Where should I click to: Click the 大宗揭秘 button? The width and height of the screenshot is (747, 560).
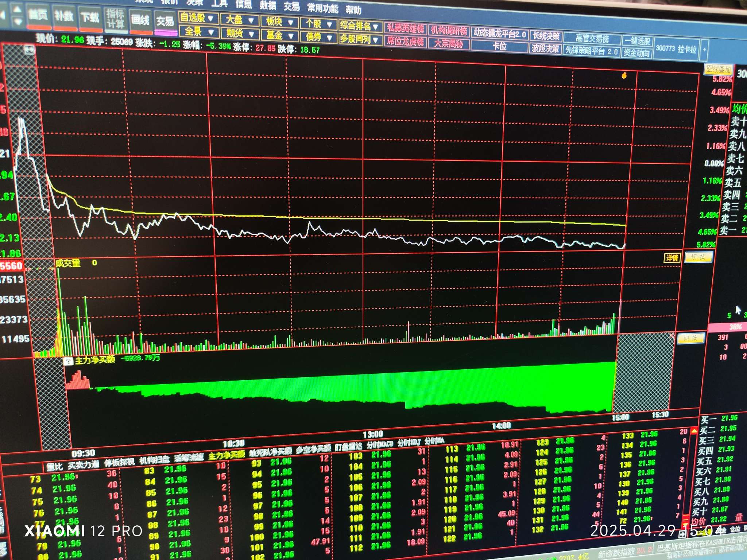coord(449,44)
